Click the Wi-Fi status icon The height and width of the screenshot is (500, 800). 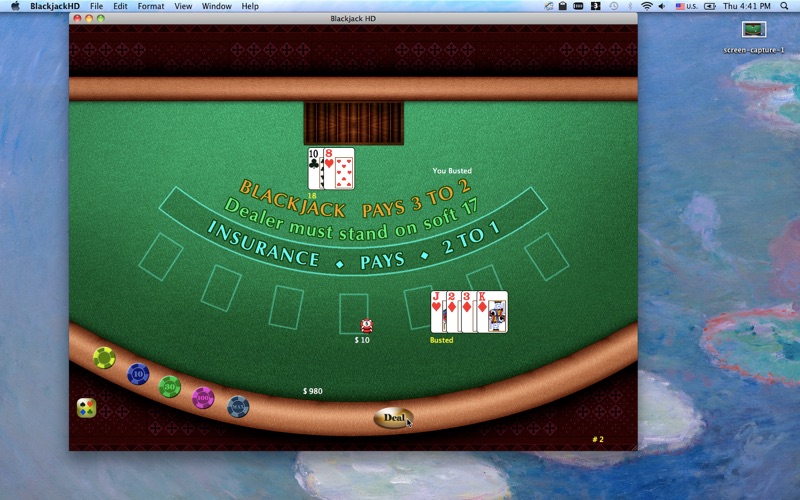(646, 6)
